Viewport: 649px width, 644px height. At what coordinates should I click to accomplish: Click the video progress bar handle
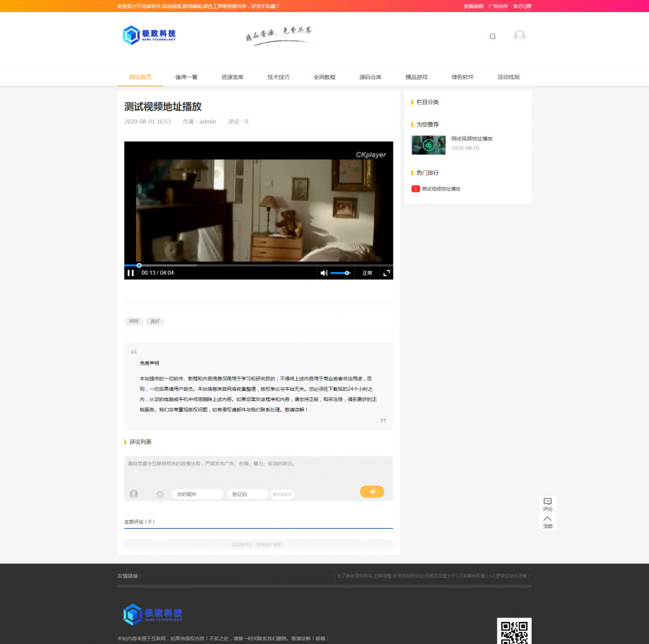(139, 265)
